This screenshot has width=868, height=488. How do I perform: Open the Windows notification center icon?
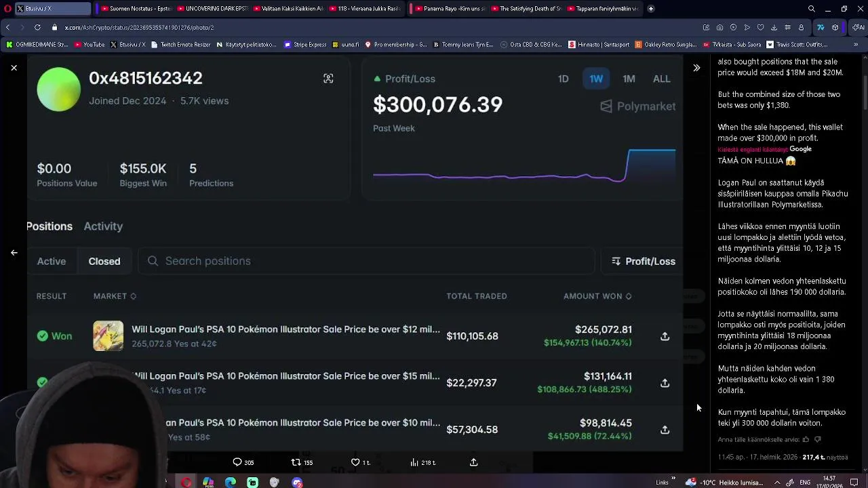[x=854, y=483]
